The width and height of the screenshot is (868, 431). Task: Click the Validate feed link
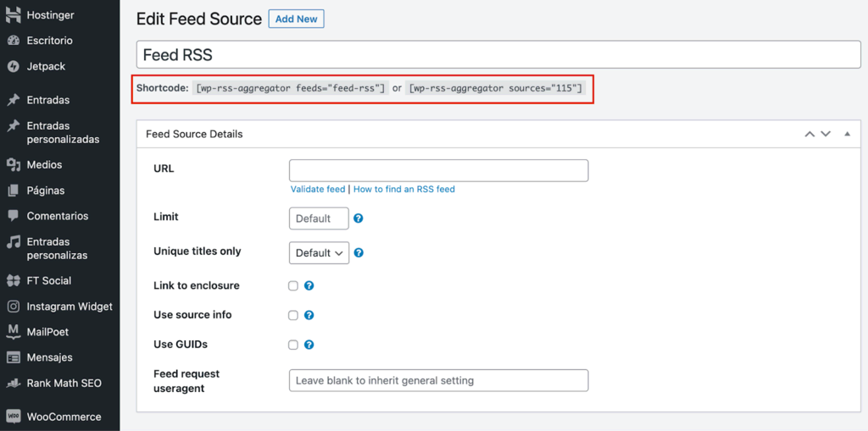(318, 189)
